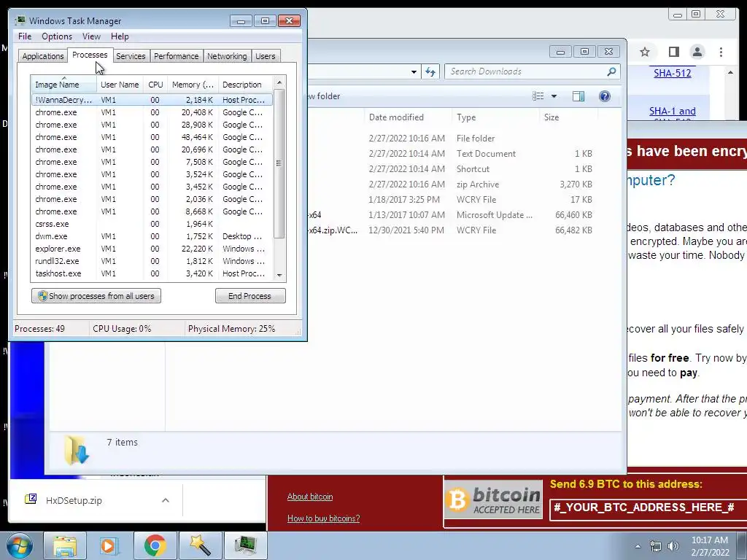The image size is (747, 560).
Task: Open File Explorer from the taskbar
Action: coord(65,545)
